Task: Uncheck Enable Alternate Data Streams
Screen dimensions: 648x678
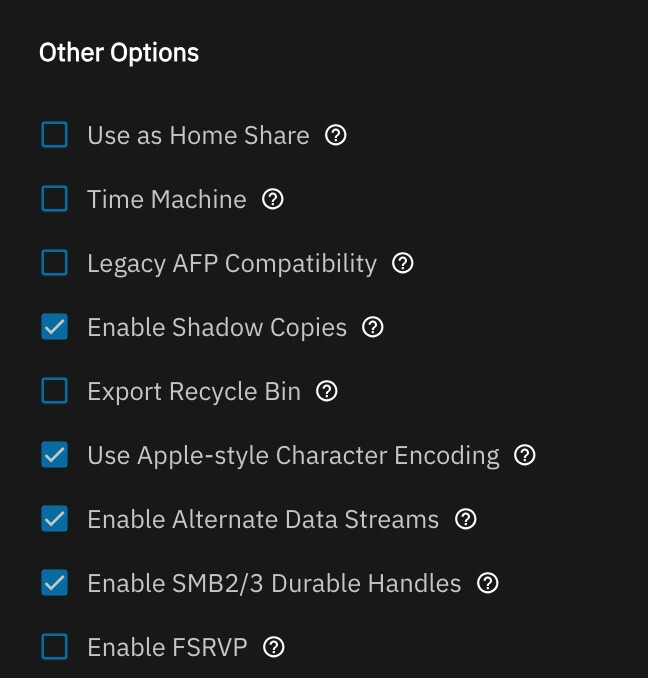Action: (x=54, y=518)
